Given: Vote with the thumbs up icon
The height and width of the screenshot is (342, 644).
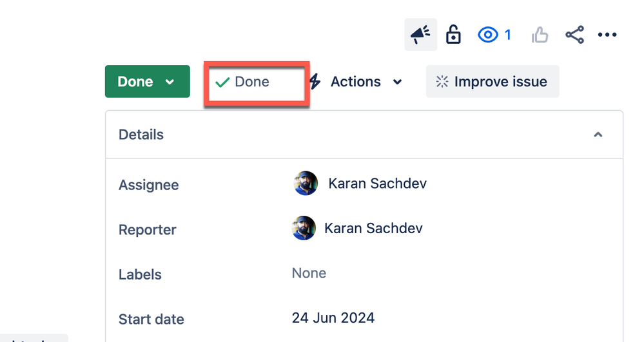Looking at the screenshot, I should click(x=540, y=35).
